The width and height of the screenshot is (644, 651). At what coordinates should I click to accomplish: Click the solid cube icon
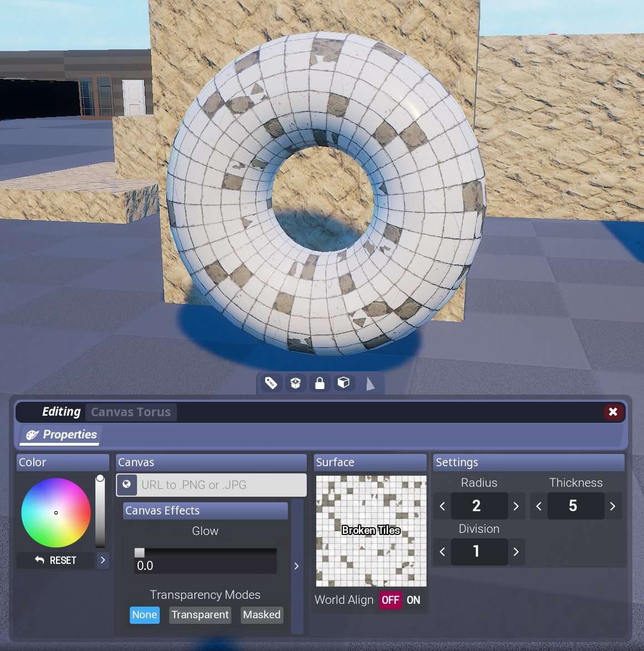343,383
